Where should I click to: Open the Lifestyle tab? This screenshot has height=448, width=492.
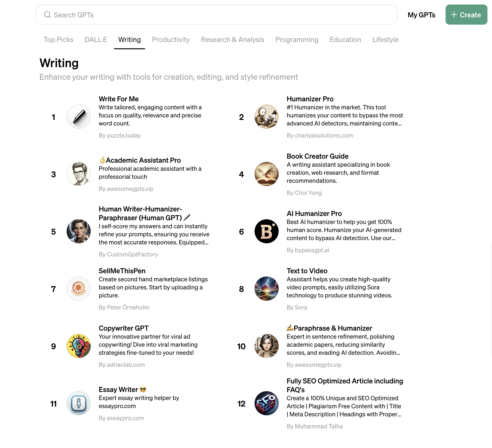[x=385, y=40]
